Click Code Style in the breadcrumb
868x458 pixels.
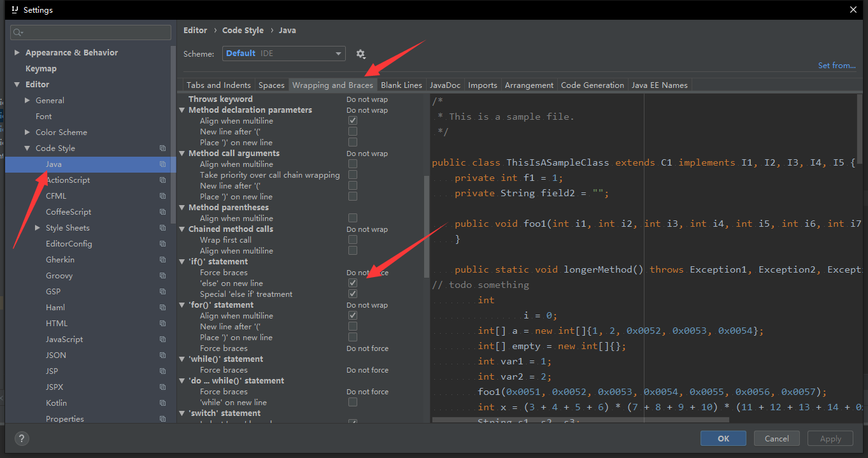[x=243, y=30]
